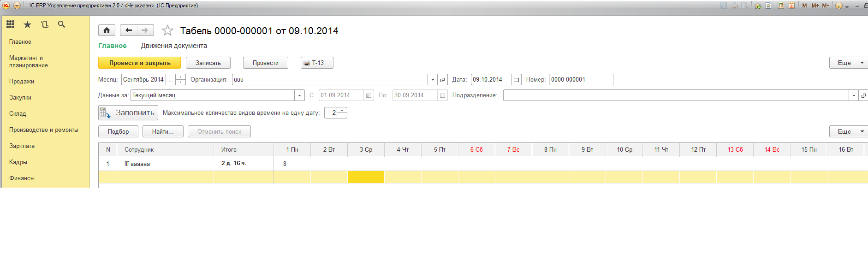Click Провести и закрыть button

tap(139, 63)
